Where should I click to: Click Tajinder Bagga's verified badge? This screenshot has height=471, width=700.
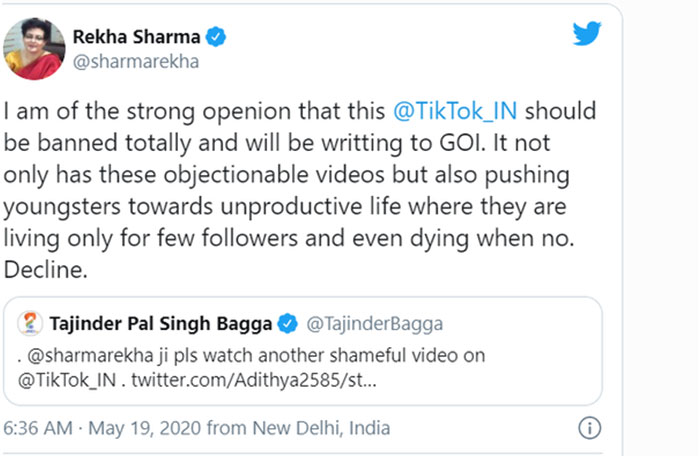[x=289, y=323]
